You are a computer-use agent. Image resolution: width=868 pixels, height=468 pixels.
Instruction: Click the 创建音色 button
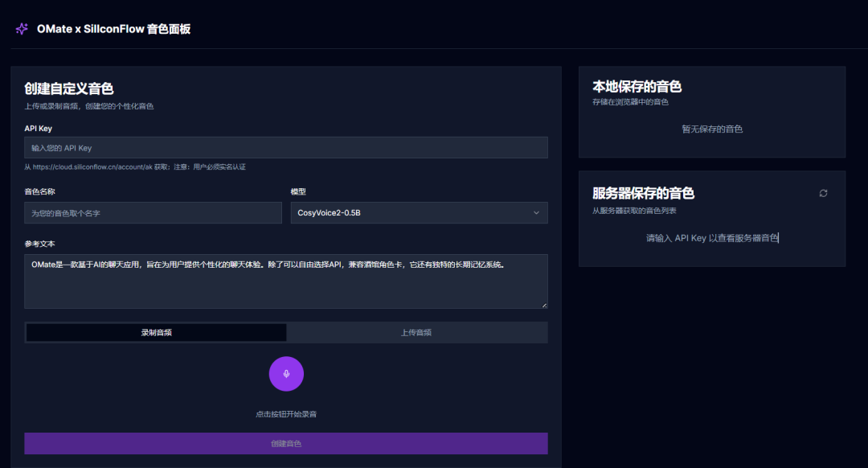286,444
